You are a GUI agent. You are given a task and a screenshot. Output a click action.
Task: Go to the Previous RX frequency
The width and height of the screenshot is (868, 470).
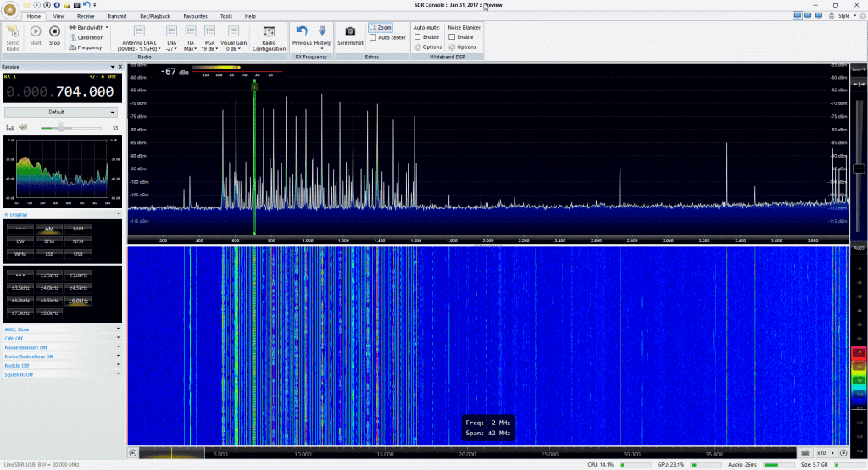302,33
